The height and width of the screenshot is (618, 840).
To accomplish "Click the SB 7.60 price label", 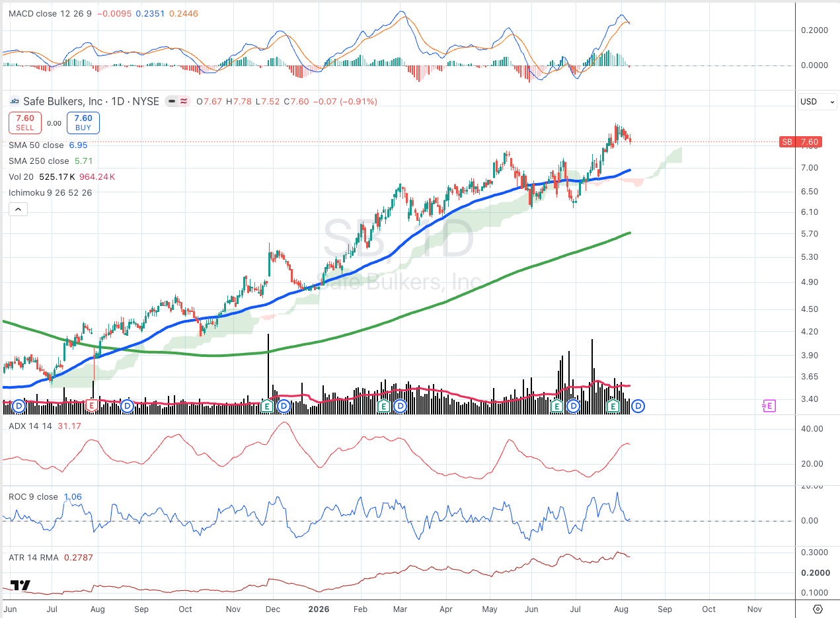I will tap(800, 141).
